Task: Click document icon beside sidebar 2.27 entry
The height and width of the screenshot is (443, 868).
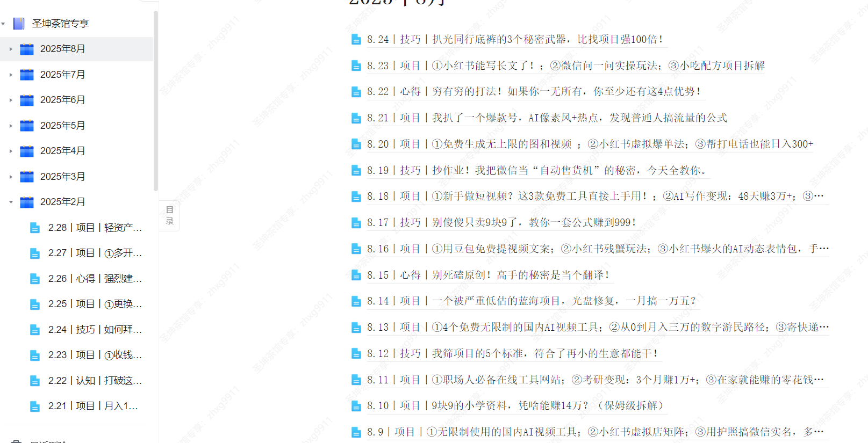Action: [x=35, y=253]
